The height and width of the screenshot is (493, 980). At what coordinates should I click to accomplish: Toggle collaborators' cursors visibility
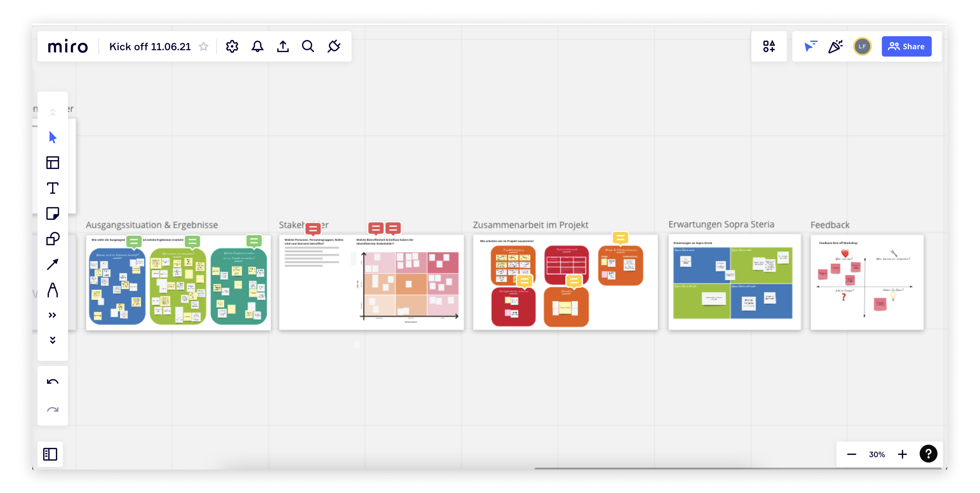tap(810, 46)
